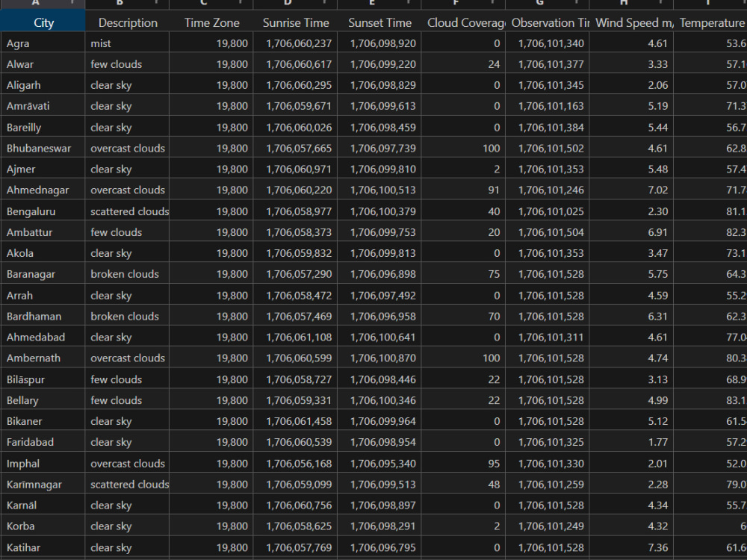Click the Arrah city cell

tap(43, 295)
